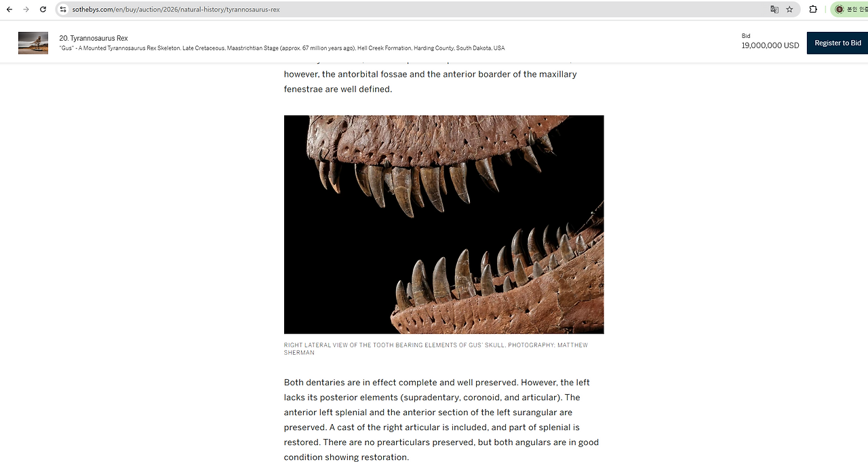Click the address bar URL
The image size is (868, 462).
[176, 9]
